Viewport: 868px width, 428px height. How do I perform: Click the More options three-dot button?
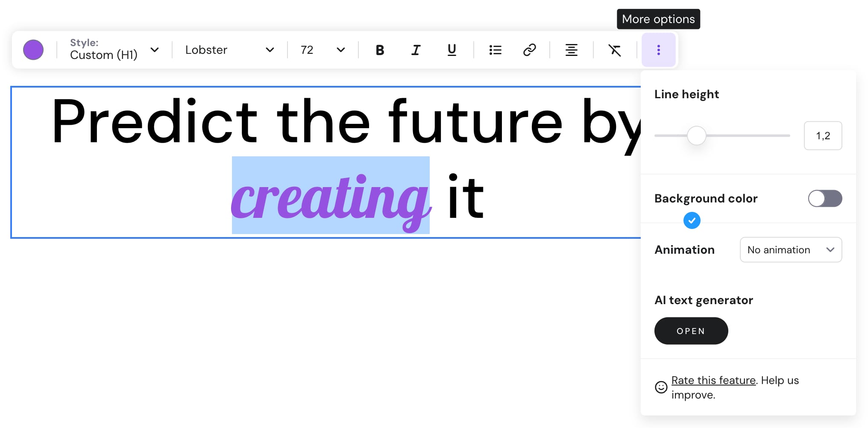(x=659, y=50)
